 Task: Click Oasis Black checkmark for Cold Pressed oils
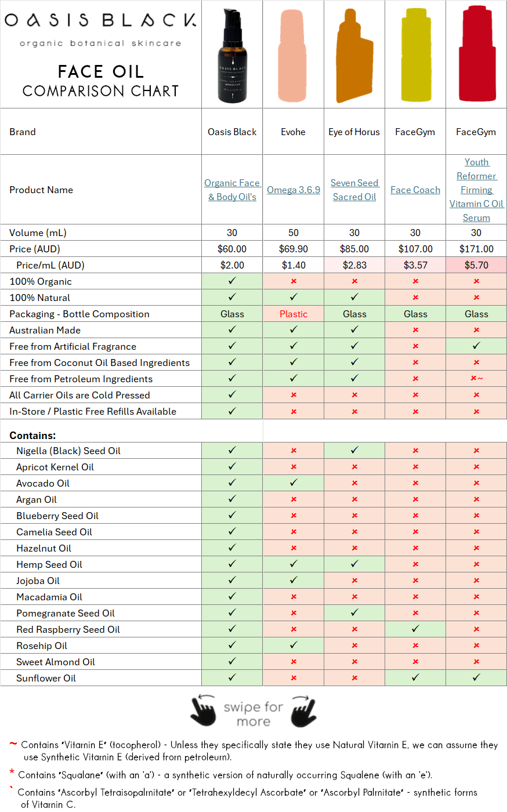tap(232, 394)
